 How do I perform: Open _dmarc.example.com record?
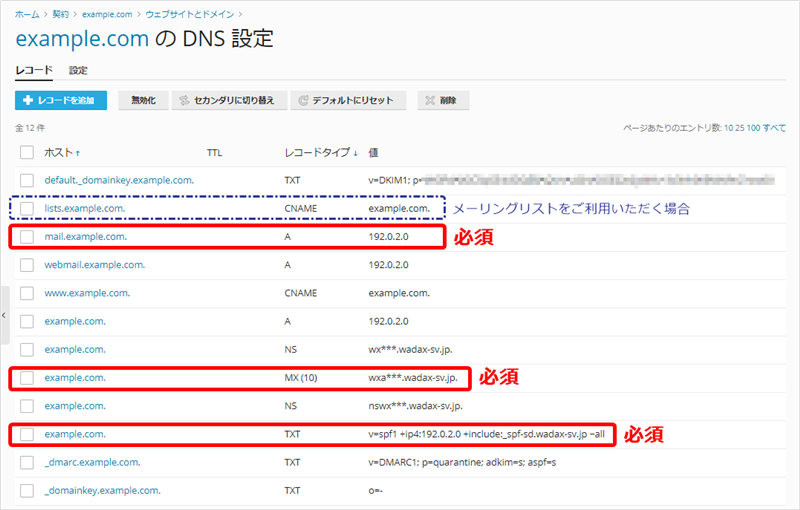[92, 462]
